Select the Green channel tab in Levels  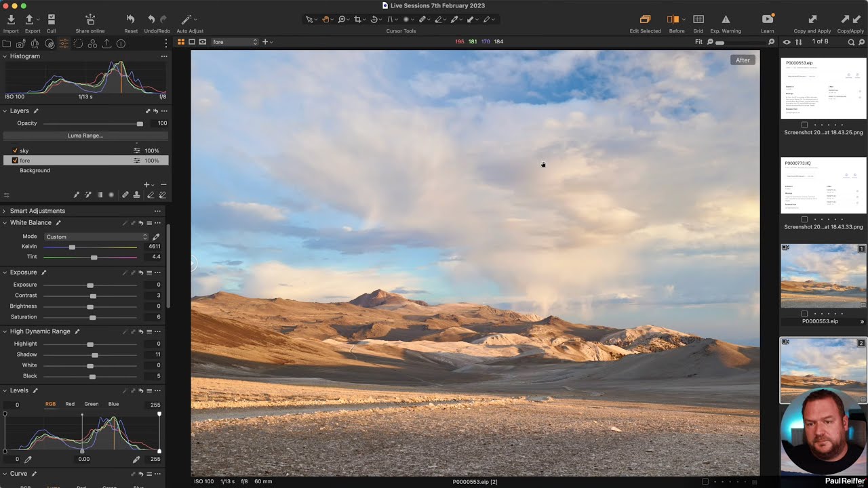click(92, 404)
